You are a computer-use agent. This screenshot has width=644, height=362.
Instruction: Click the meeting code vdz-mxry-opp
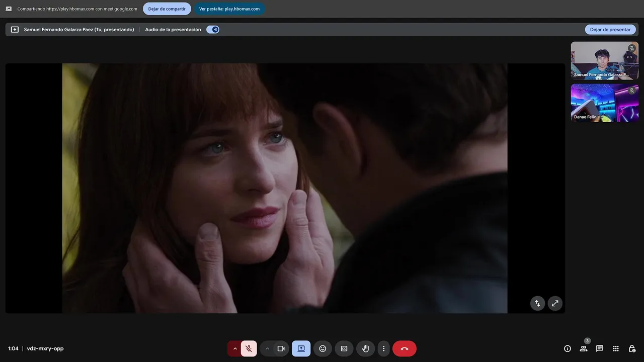click(45, 348)
